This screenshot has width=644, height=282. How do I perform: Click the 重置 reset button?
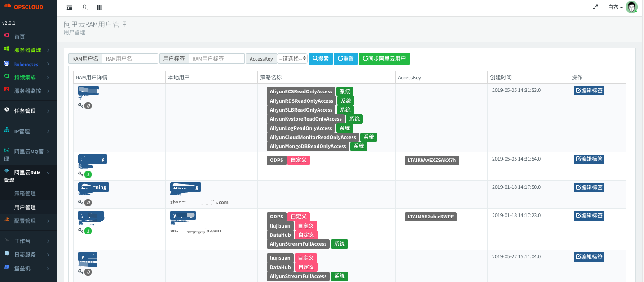pos(346,59)
